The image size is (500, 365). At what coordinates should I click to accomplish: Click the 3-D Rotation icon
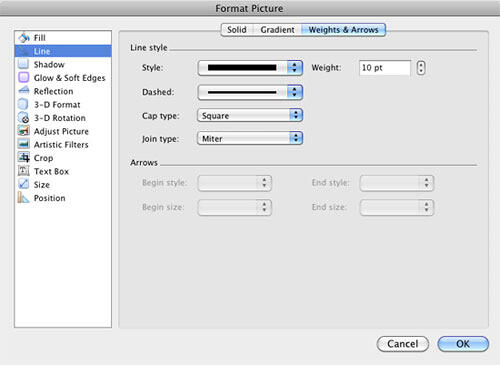tap(24, 118)
